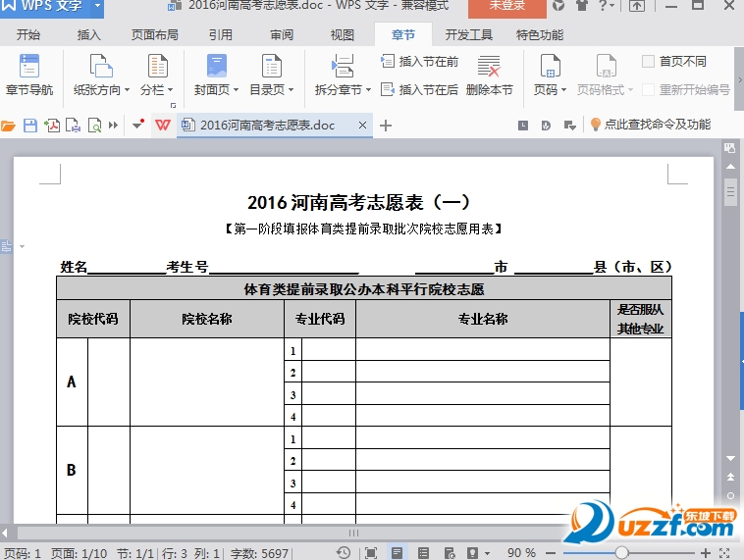
Task: Click the ribbon collapse up-arrow icon
Action: pos(637,6)
